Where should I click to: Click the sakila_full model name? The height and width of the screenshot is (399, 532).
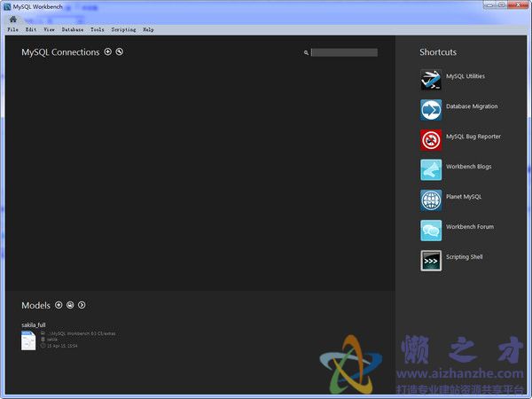[34, 325]
